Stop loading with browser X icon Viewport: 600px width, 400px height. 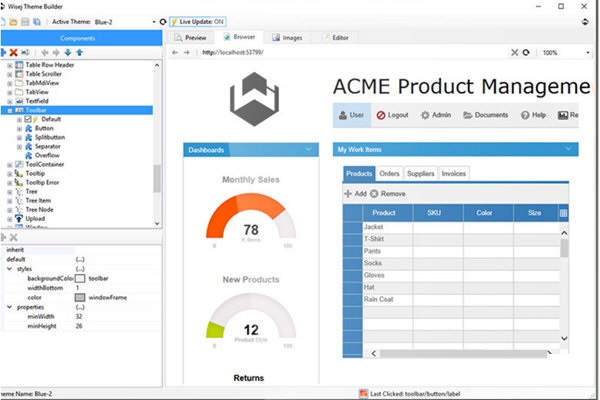tap(515, 52)
